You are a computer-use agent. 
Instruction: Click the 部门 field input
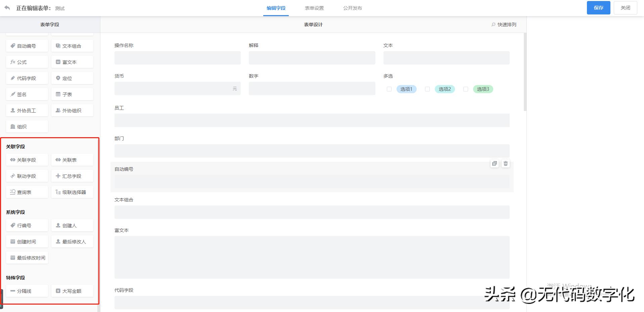click(312, 151)
